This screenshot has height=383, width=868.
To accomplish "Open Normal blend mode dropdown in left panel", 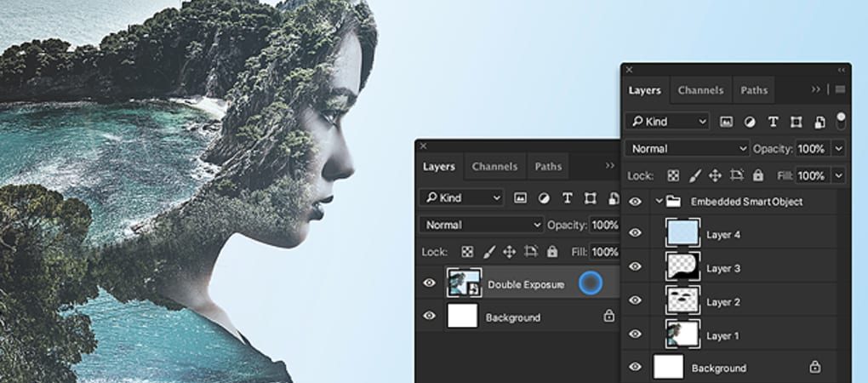I will pos(482,225).
